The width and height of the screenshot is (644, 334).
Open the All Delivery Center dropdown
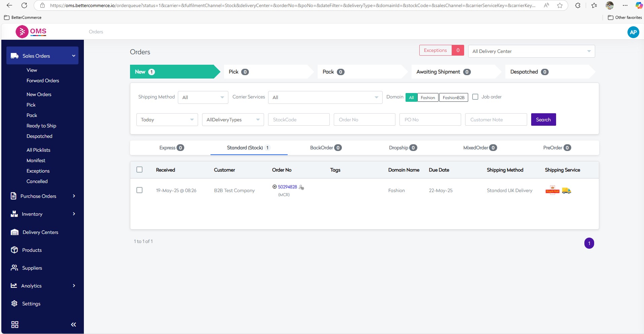(531, 51)
